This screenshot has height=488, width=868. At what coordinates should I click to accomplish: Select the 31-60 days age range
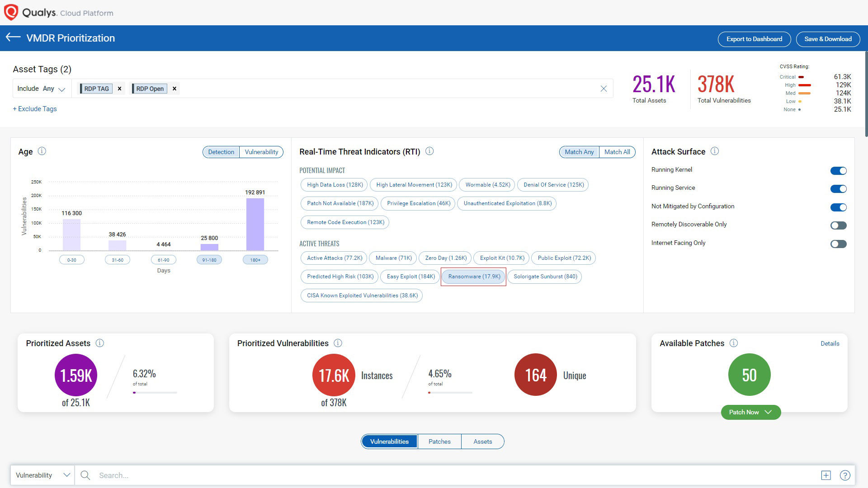pos(118,260)
